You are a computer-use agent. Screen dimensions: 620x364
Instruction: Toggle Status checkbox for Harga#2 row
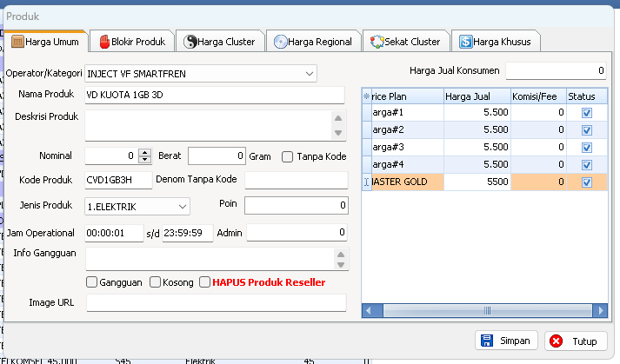(x=587, y=130)
